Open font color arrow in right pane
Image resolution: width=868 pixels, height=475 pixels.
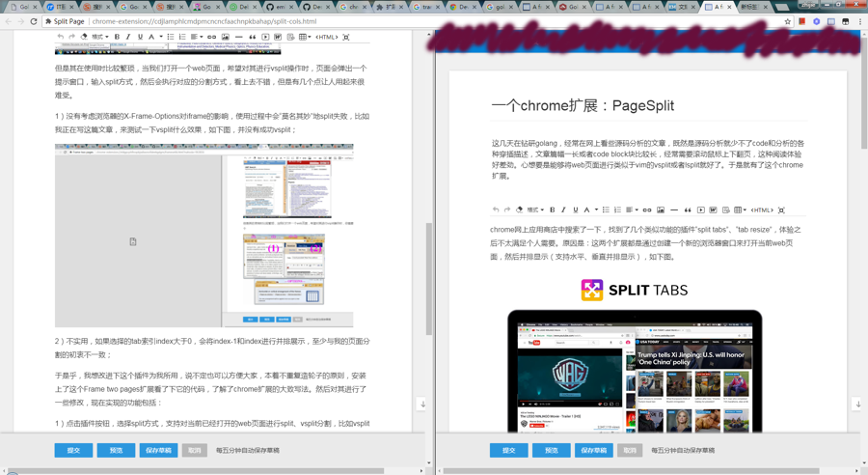pos(596,210)
